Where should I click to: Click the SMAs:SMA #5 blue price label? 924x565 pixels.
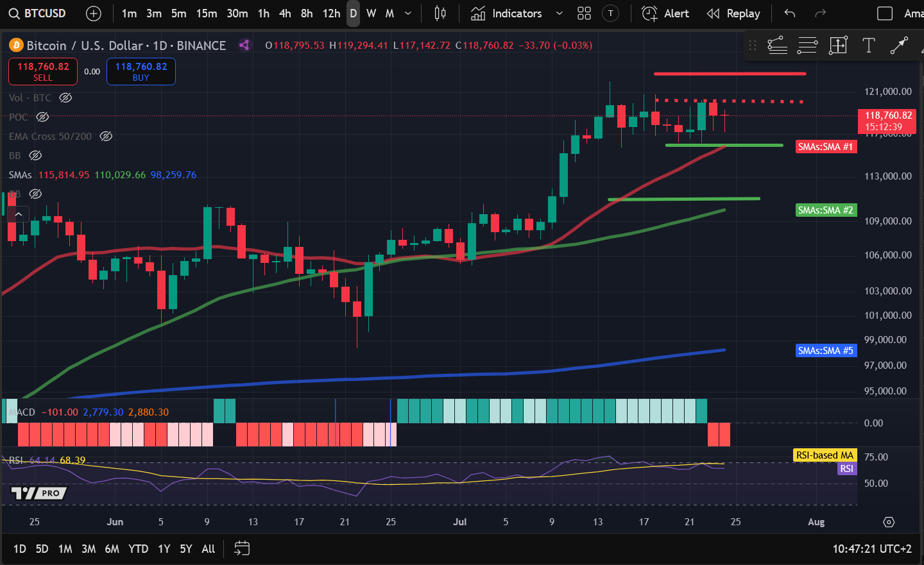(x=826, y=351)
